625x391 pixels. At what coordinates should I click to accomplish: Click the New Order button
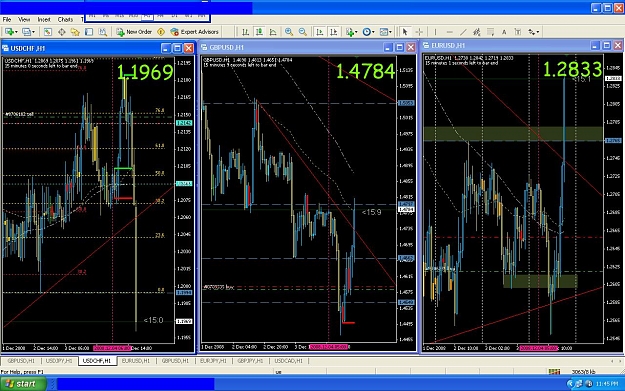click(x=134, y=32)
